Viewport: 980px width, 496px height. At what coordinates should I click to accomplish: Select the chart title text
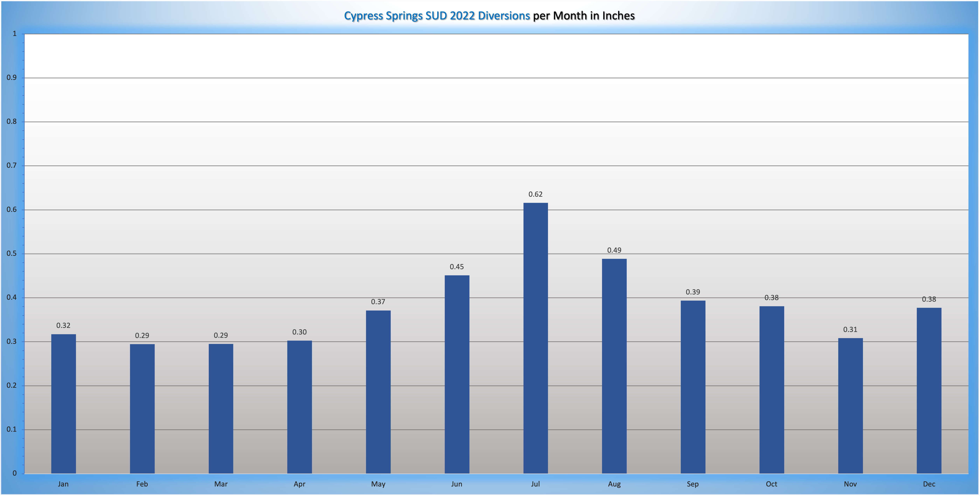pos(489,16)
